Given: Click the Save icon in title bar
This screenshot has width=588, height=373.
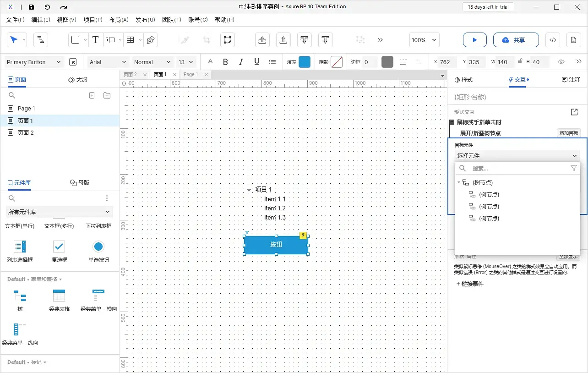Looking at the screenshot, I should click(31, 7).
